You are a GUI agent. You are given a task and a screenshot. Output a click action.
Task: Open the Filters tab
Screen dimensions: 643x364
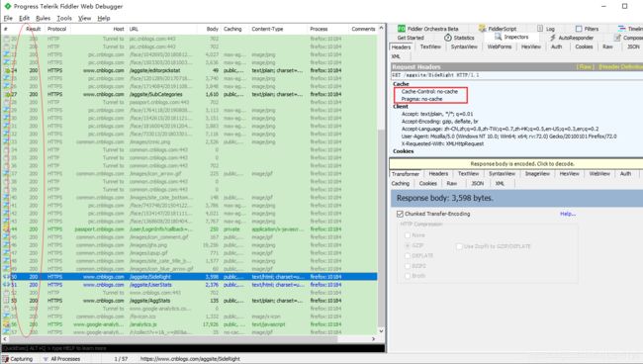coord(587,29)
